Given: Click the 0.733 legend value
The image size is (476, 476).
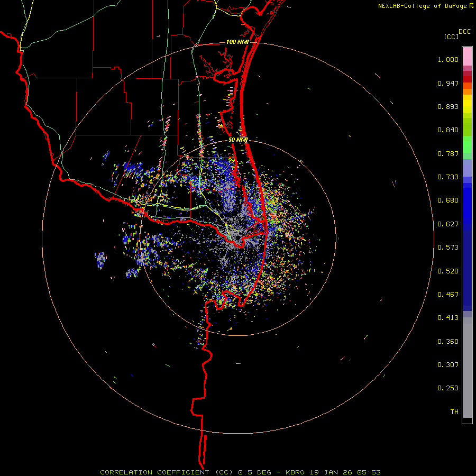Looking at the screenshot, I should click(x=448, y=177).
